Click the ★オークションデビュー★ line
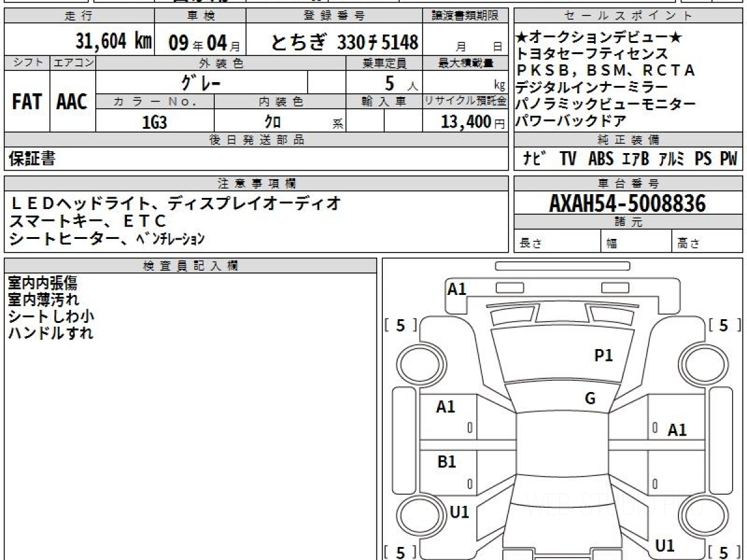Screen dimensions: 747x560 coord(599,38)
